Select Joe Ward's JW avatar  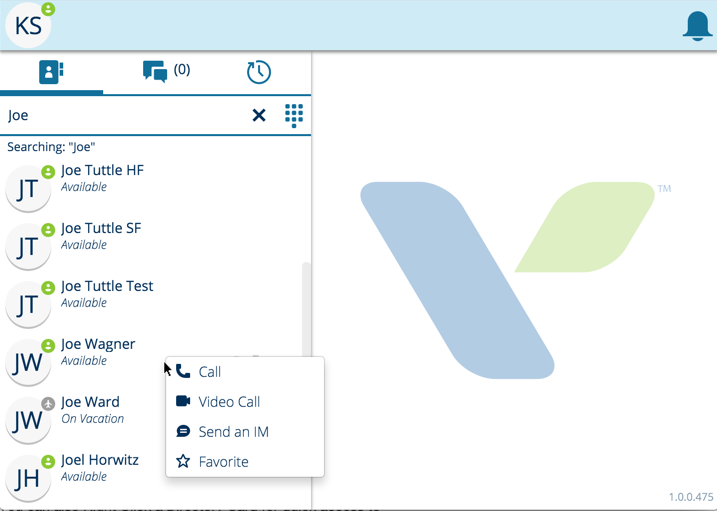28,421
